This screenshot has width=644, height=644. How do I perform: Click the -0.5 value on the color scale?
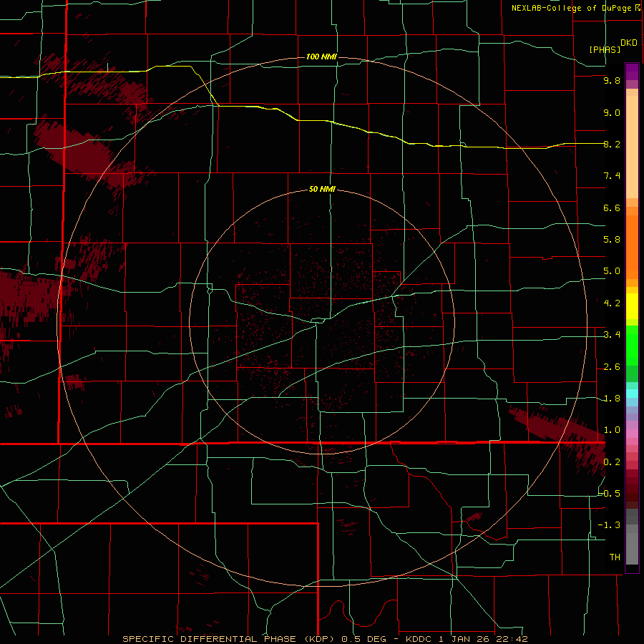(x=610, y=493)
